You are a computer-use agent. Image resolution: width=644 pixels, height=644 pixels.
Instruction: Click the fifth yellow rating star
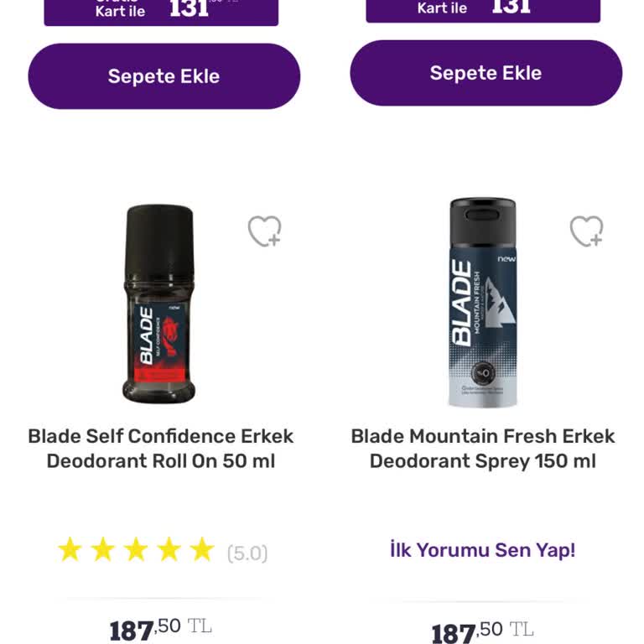[x=202, y=550]
